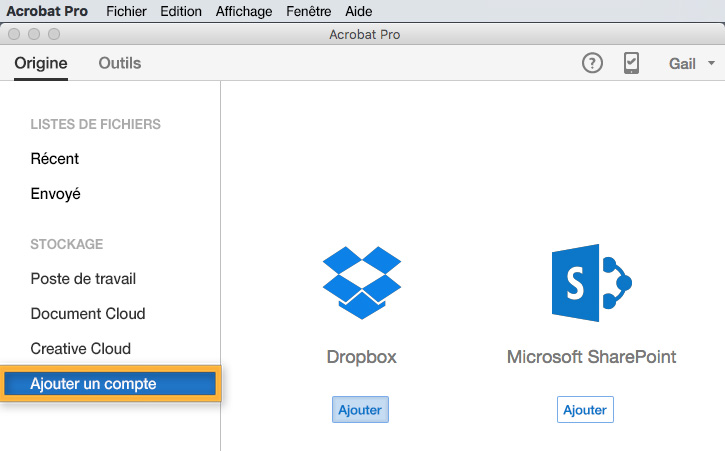Click Ajouter button under Microsoft SharePoint
Screen dimensions: 725x451
[585, 409]
